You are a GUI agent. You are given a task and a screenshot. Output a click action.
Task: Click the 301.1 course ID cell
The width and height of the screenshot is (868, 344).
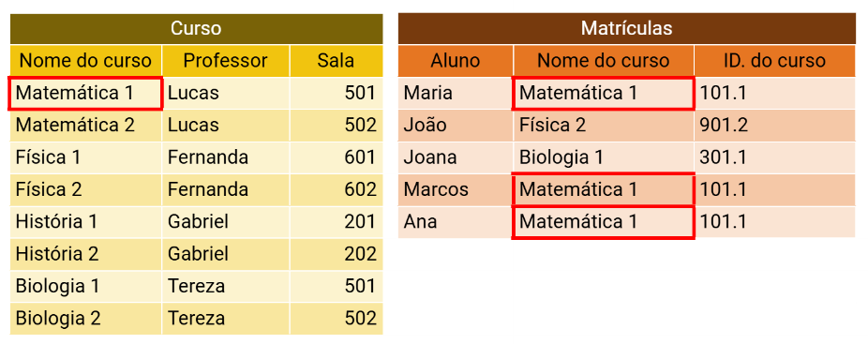(x=775, y=157)
